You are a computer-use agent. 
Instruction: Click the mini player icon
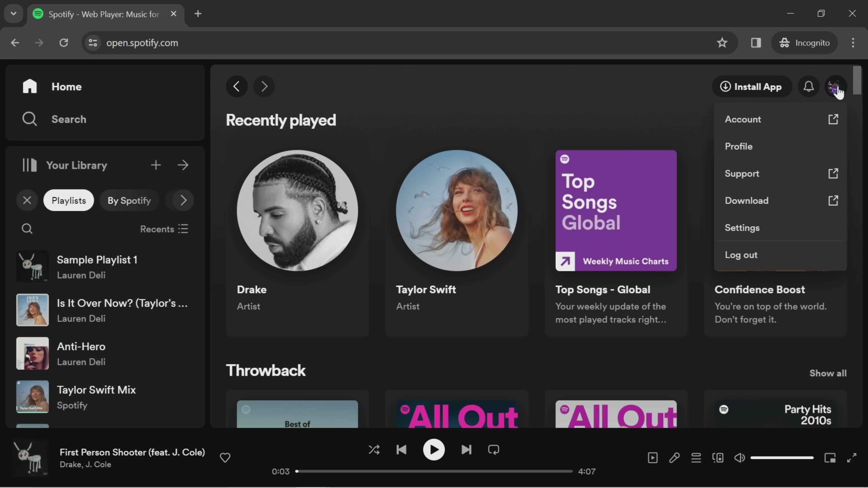[830, 458]
